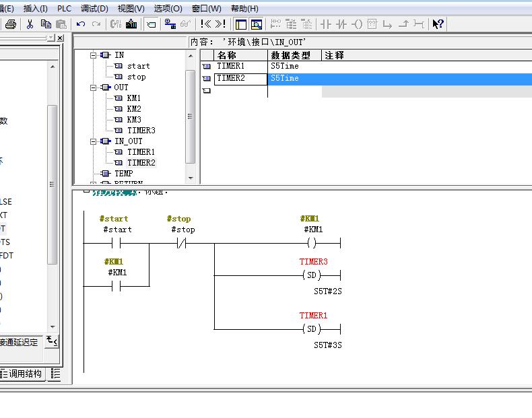Screen dimensions: 532x418
Task: Switch to the 调用结构 tab
Action: click(x=24, y=374)
